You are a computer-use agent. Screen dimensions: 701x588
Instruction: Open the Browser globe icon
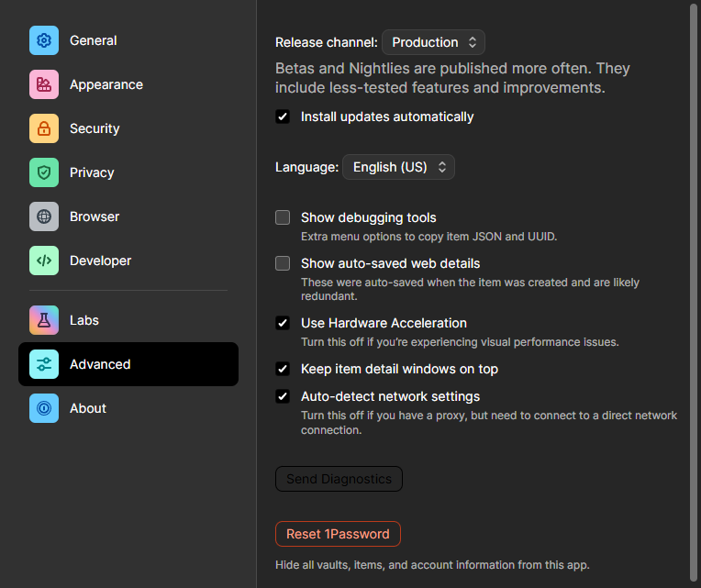[x=44, y=216]
